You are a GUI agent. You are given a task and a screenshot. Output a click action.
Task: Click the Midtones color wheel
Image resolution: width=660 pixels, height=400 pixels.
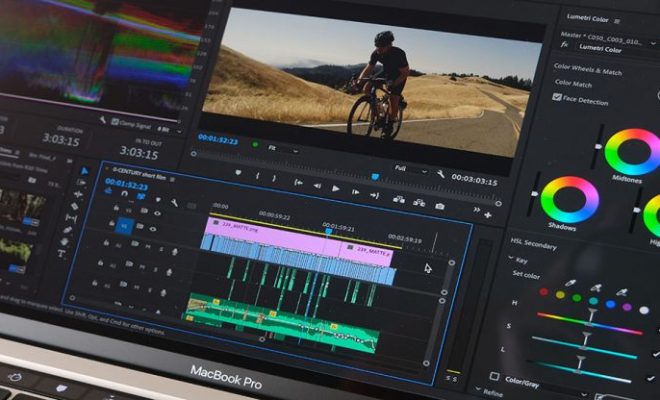[x=634, y=152]
